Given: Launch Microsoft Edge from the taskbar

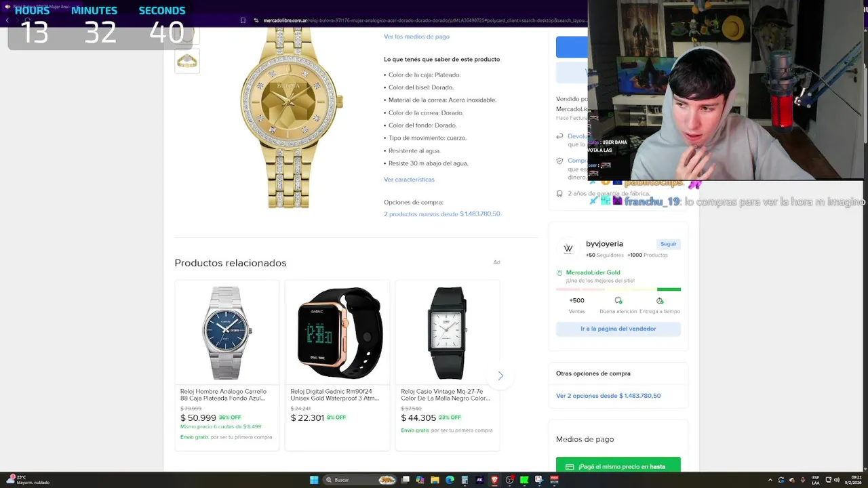Looking at the screenshot, I should (450, 480).
